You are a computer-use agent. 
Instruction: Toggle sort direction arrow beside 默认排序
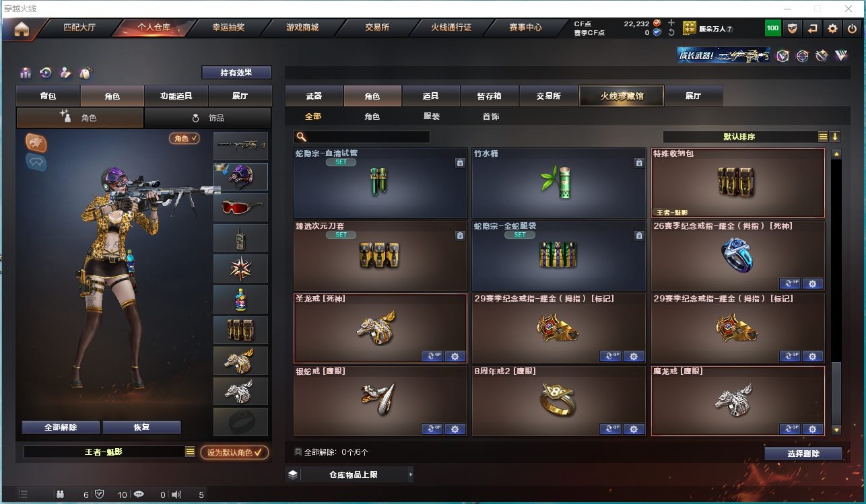click(835, 137)
